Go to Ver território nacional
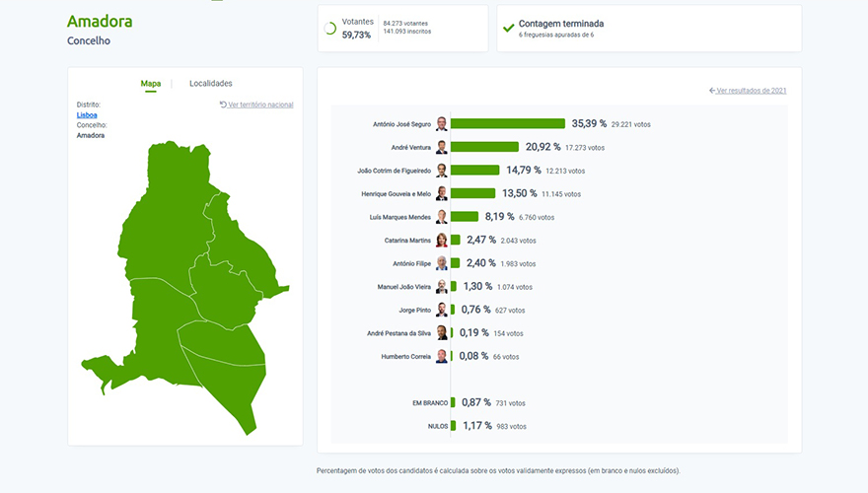 (259, 105)
